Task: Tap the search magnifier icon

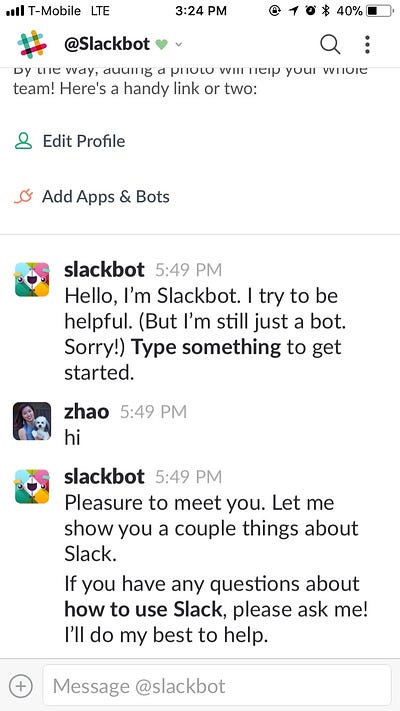Action: [x=330, y=44]
